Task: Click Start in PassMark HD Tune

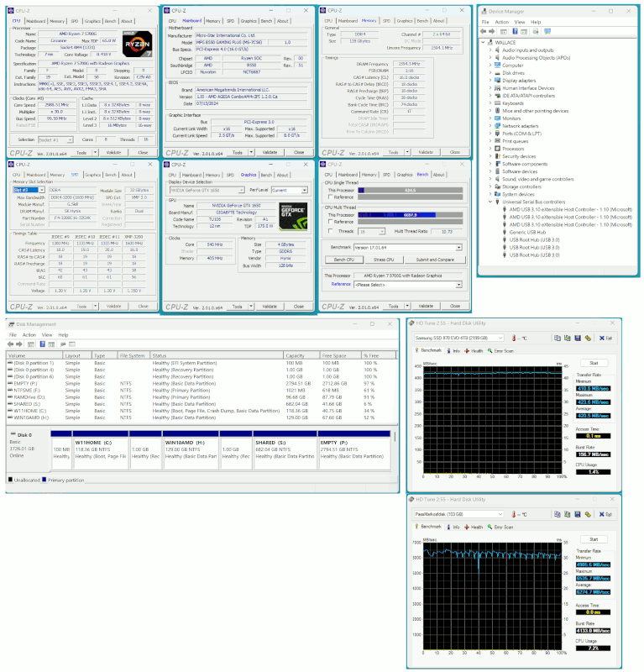Action: tap(594, 539)
